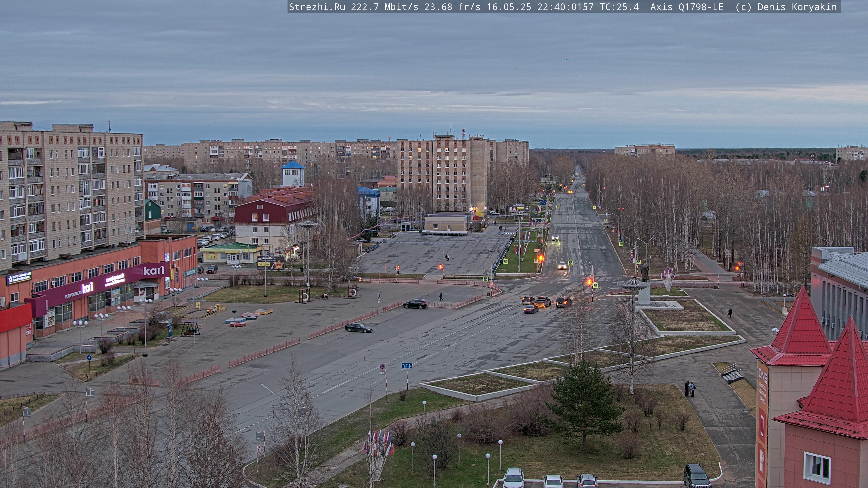The image size is (868, 488).
Task: Click the 22:40:0157 timestamp
Action: coord(565,7)
